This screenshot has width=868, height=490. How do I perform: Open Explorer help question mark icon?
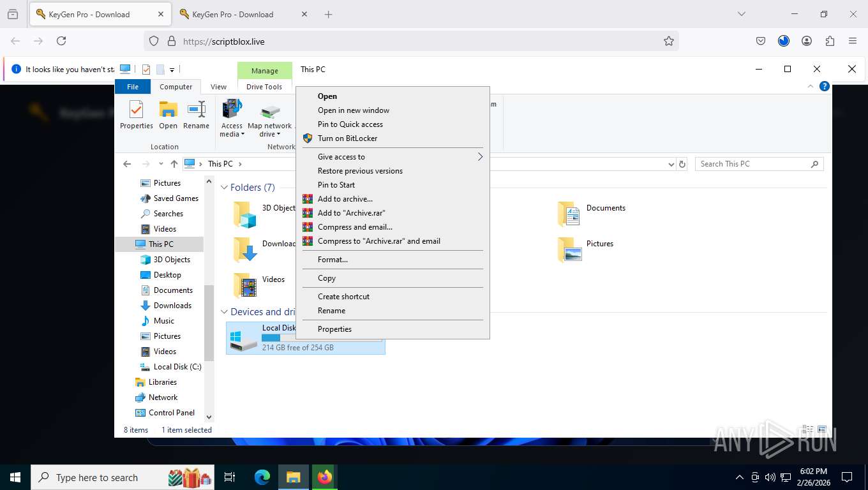tap(825, 86)
